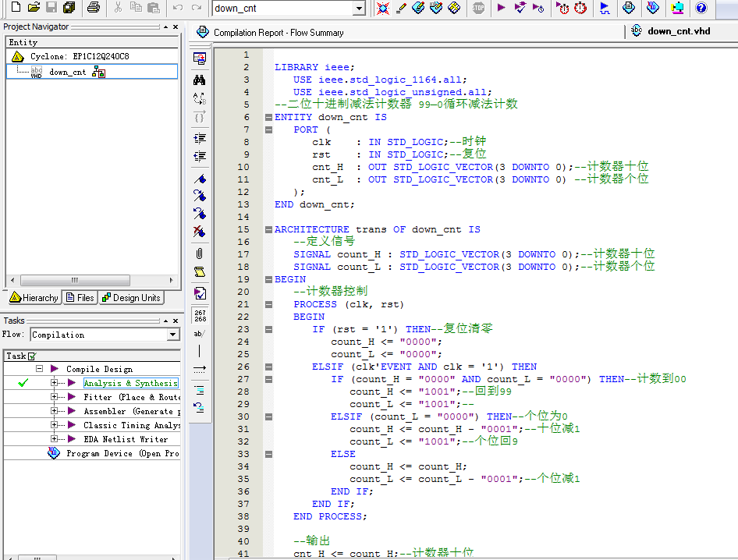
Task: Toggle line numbers 267/268 icon
Action: [200, 314]
